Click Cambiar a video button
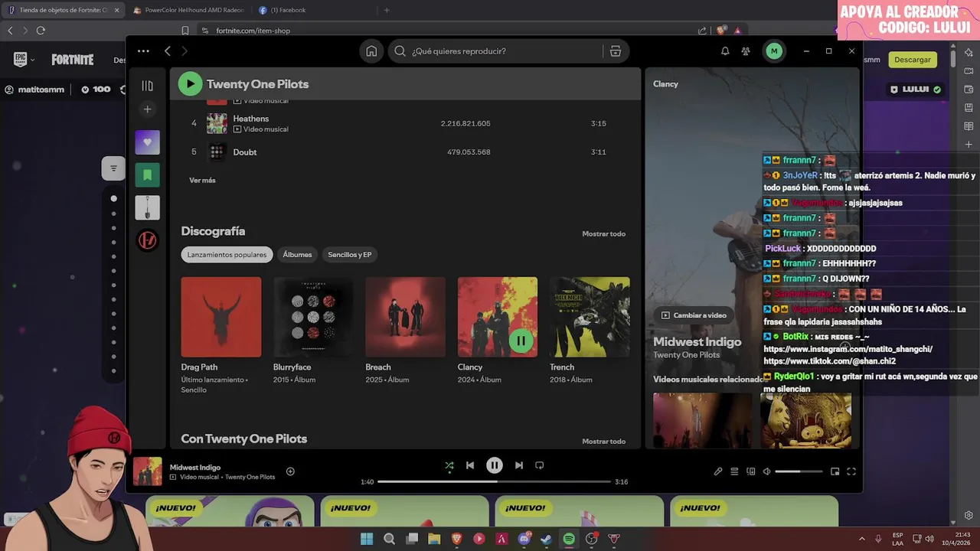 coord(694,315)
